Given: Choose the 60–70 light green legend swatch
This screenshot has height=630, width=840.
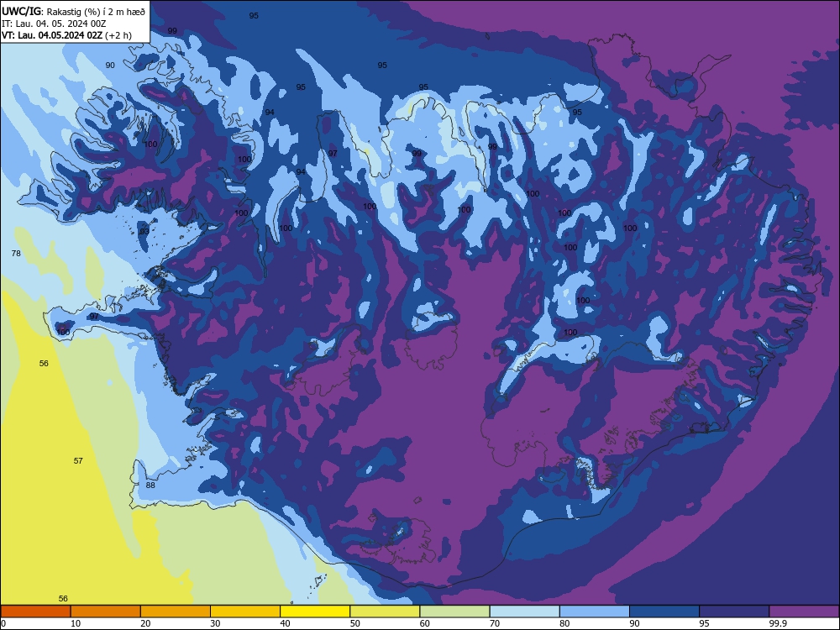Looking at the screenshot, I should [x=454, y=612].
